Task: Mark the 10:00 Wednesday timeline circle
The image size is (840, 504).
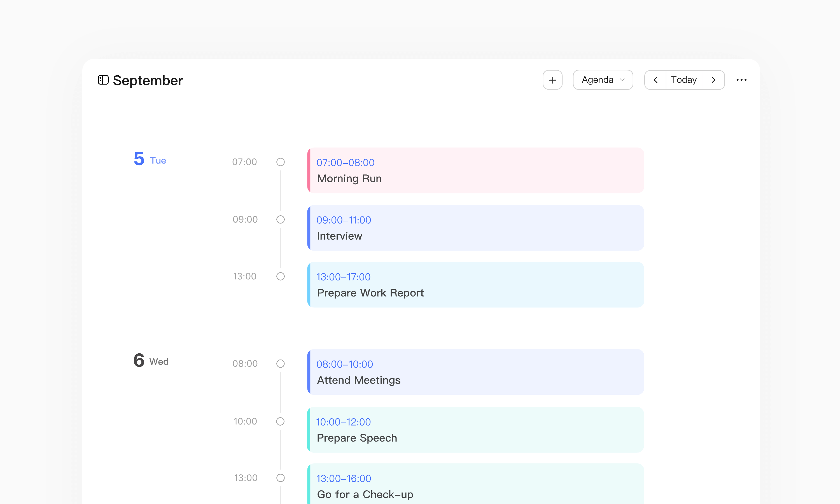Action: tap(281, 421)
